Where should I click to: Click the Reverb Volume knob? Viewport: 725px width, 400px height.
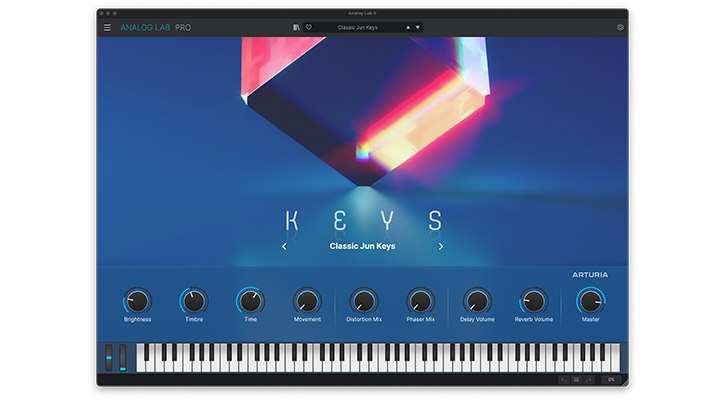coord(534,300)
